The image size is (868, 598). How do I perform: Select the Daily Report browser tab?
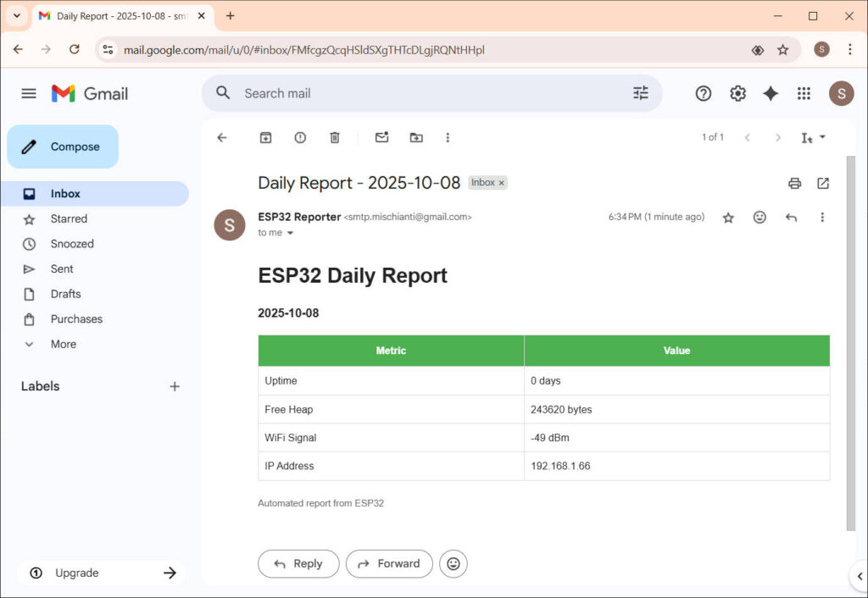pyautogui.click(x=110, y=15)
